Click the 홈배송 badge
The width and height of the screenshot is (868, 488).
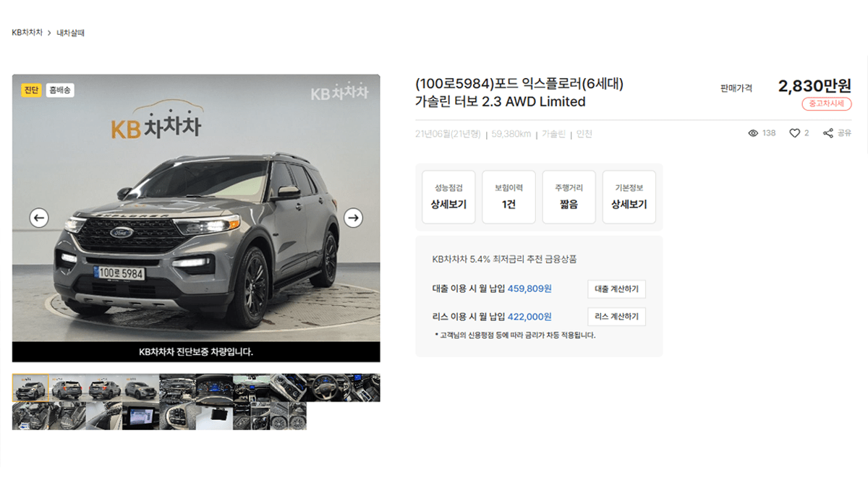click(60, 90)
